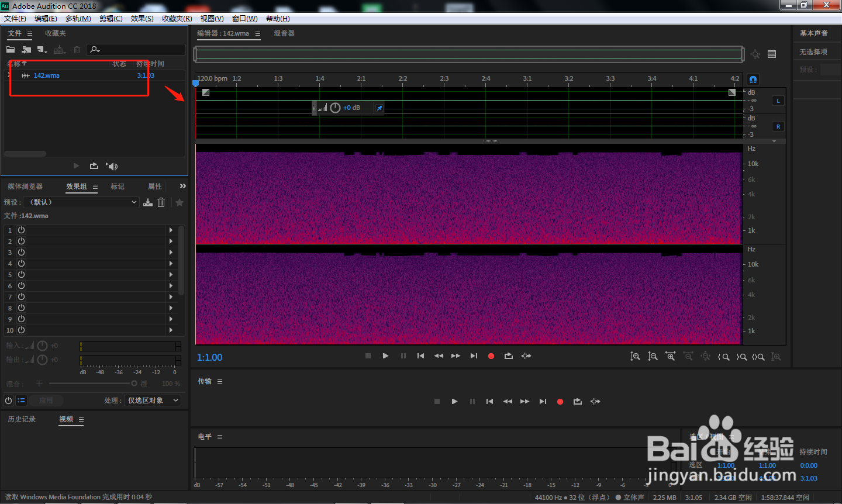Toggle main power for all rack effects
Screen dimensions: 842x504
coord(8,401)
